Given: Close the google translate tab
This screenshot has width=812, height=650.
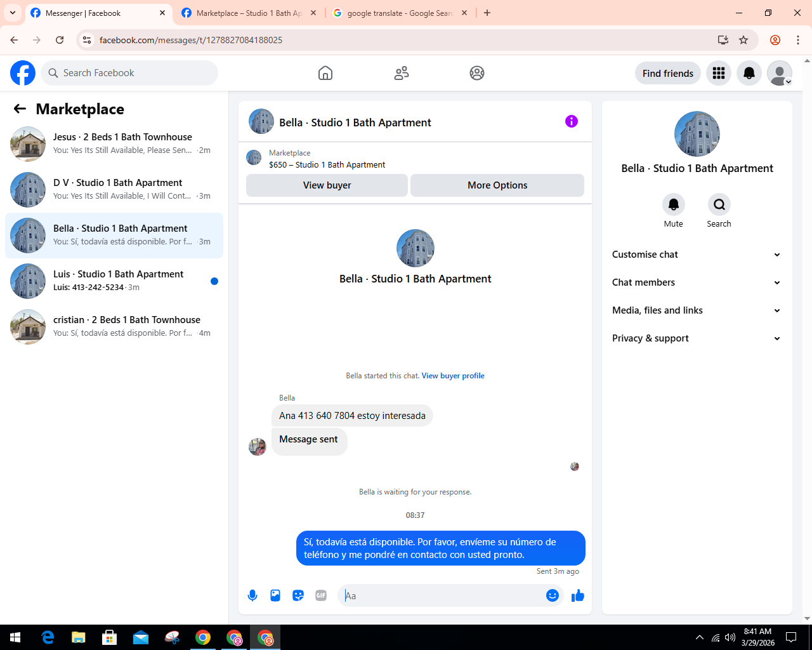Looking at the screenshot, I should coord(464,13).
